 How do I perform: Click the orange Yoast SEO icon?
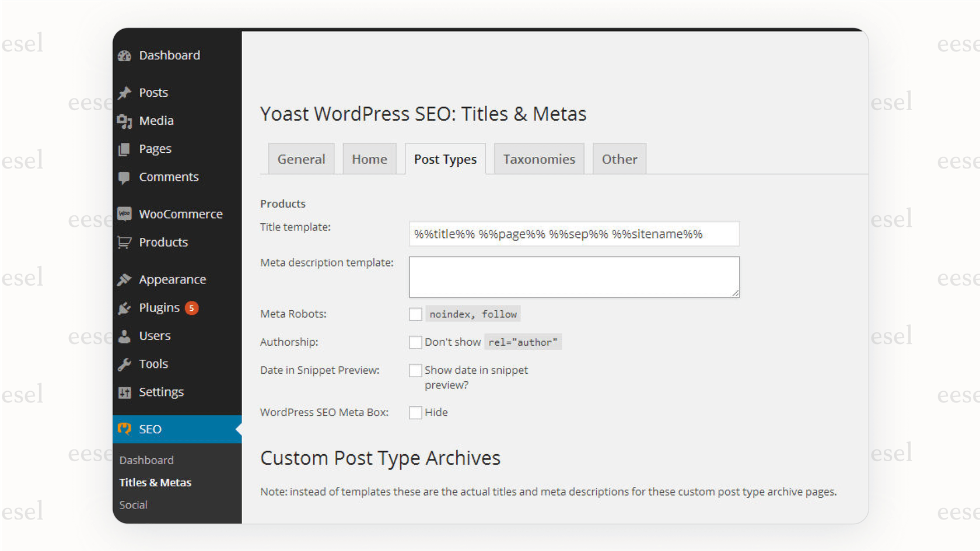(x=125, y=429)
